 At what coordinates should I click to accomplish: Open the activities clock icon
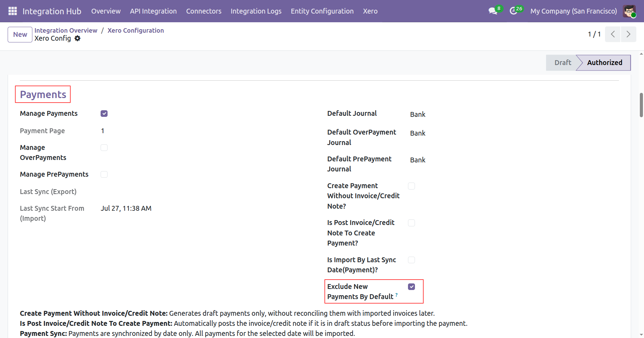tap(513, 11)
